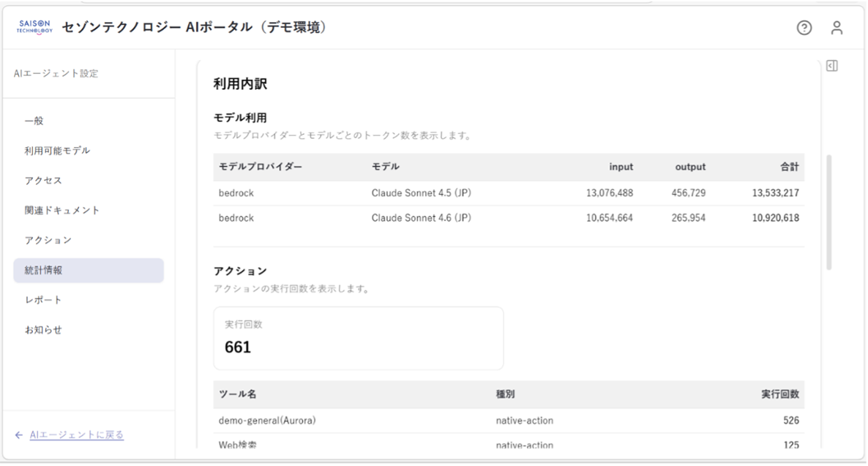Click the output value 265,954
868x466 pixels.
pyautogui.click(x=689, y=218)
